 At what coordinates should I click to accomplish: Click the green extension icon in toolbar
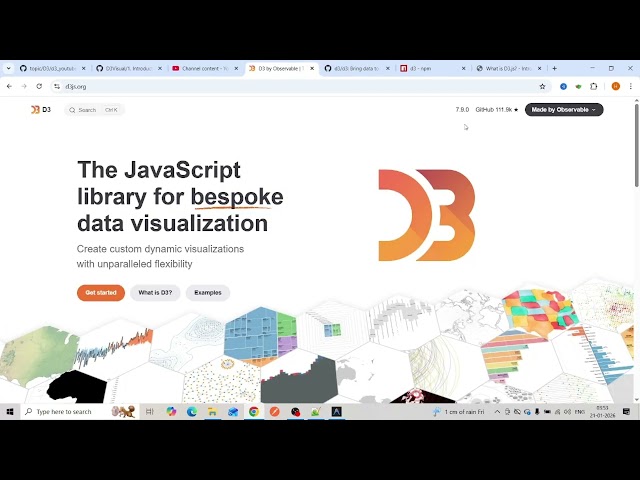click(x=578, y=86)
